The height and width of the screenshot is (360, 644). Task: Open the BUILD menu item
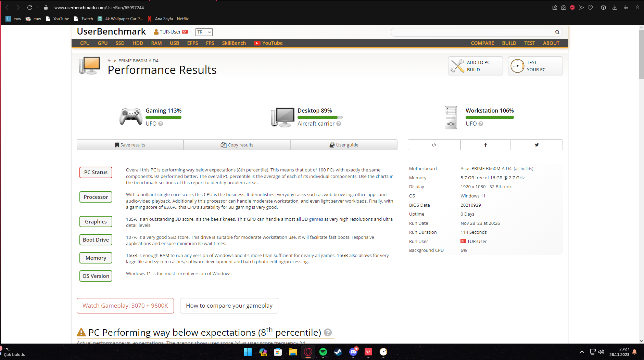[x=509, y=43]
